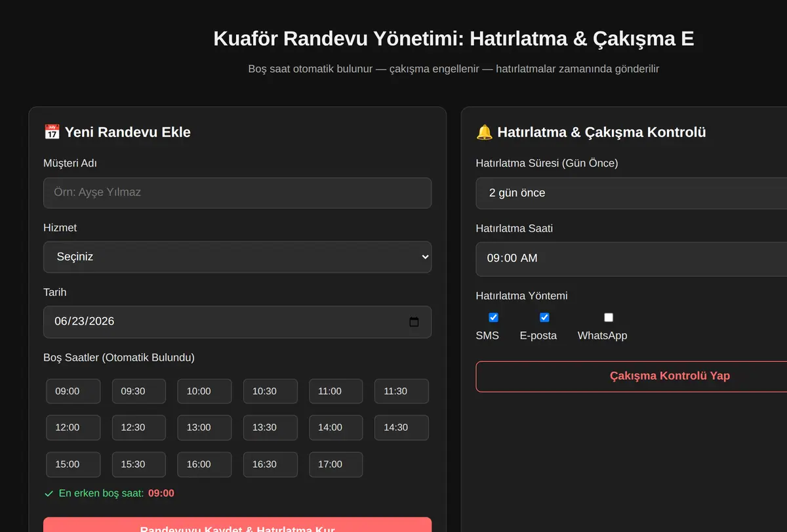
Task: Click the Hatırlatma Yöntemi label
Action: click(x=522, y=296)
